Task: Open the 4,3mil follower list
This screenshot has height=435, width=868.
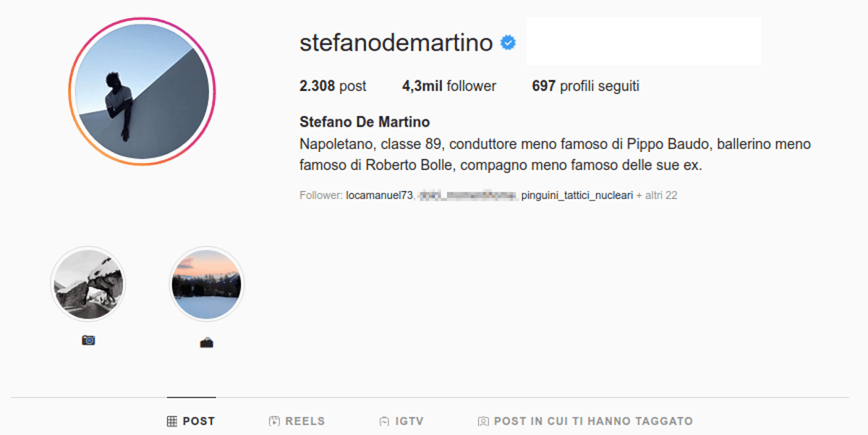Action: [449, 86]
